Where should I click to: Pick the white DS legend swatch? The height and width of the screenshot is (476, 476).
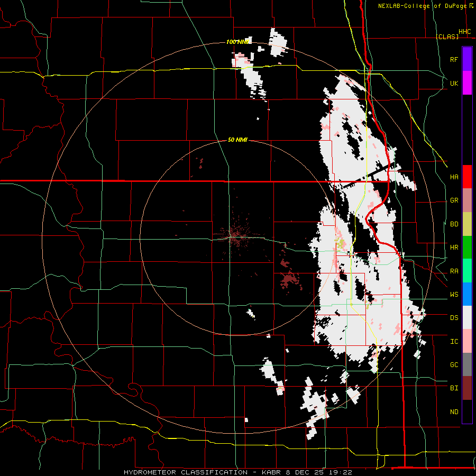click(x=467, y=317)
